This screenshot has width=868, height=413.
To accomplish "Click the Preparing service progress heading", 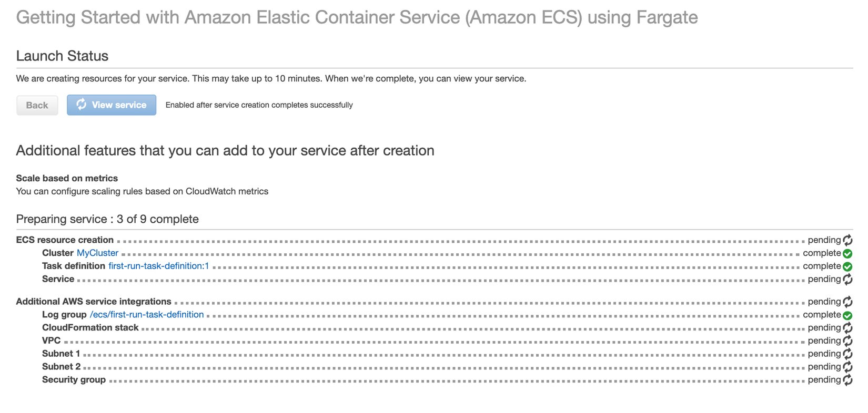I will pyautogui.click(x=107, y=219).
